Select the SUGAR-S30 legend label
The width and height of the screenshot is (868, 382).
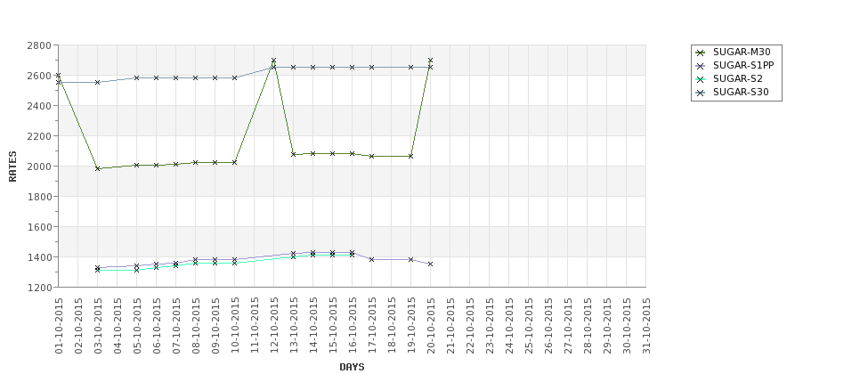[x=741, y=92]
